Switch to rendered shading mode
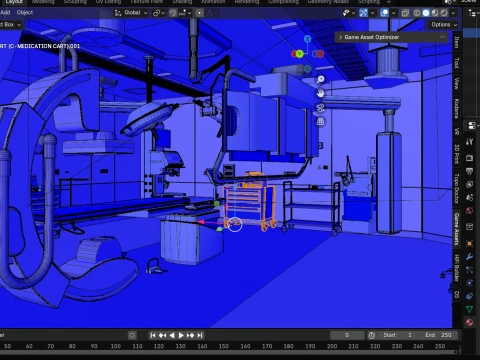This screenshot has height=360, width=480. point(444,13)
